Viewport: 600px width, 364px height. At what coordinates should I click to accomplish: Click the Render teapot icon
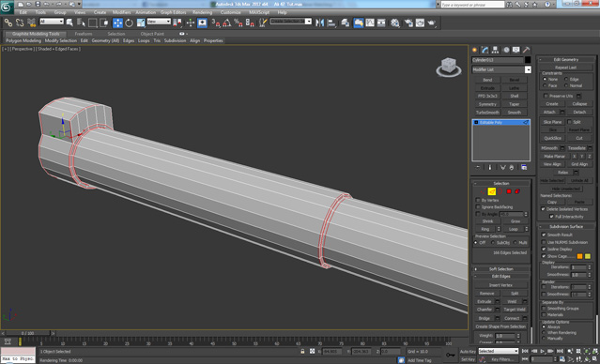point(432,23)
